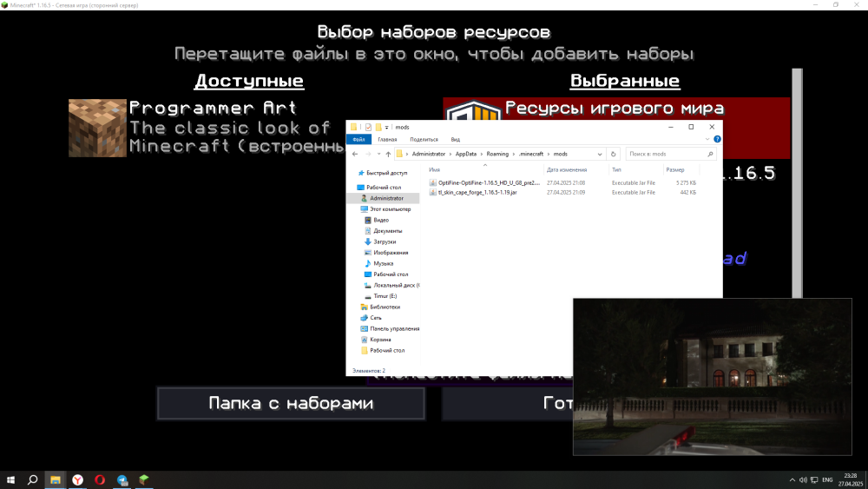Switch to the Главная ribbon tab

pos(387,140)
